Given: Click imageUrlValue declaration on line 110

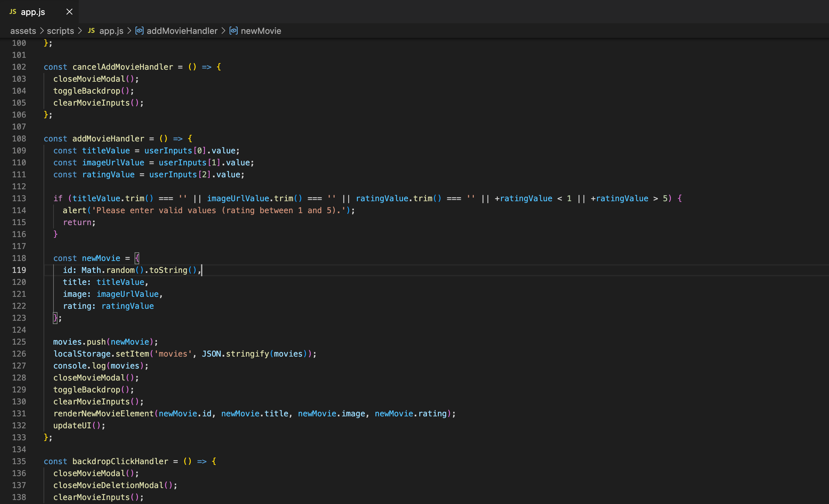Looking at the screenshot, I should [113, 163].
